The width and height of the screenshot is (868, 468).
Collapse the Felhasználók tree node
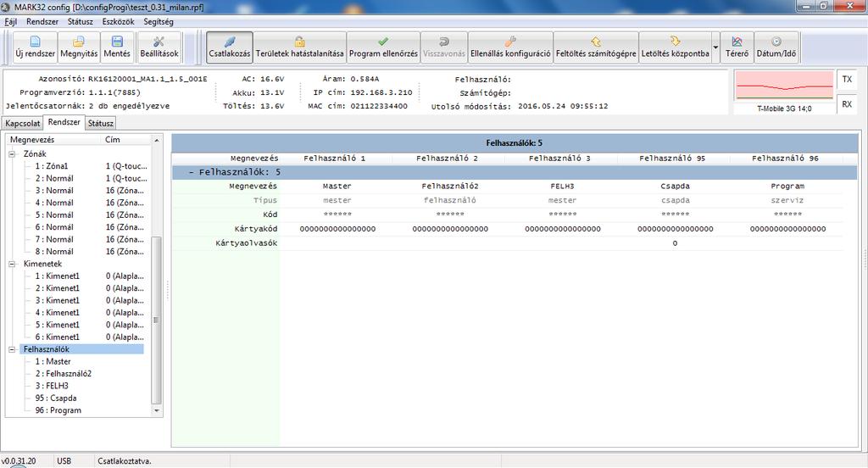coord(12,349)
